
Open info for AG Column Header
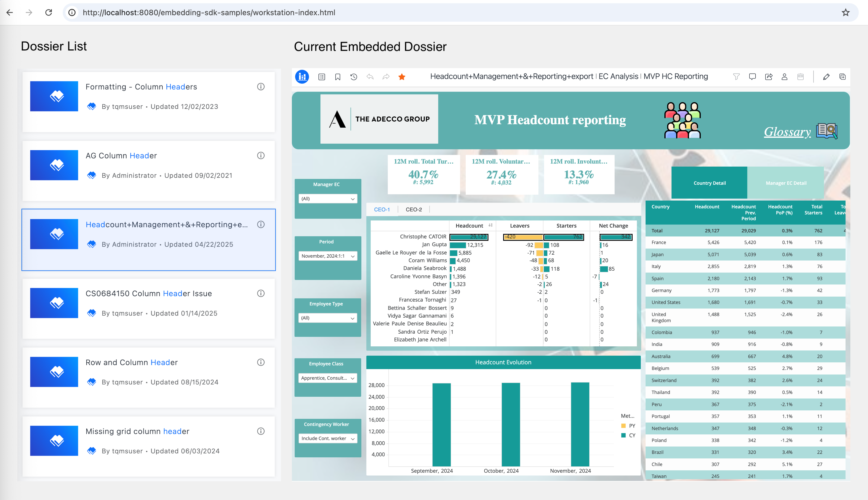tap(261, 156)
